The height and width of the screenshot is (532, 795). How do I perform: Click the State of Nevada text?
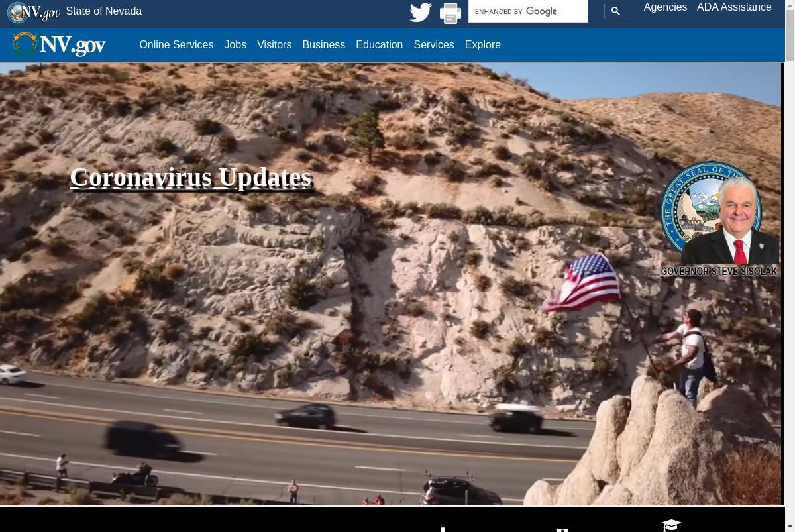103,11
